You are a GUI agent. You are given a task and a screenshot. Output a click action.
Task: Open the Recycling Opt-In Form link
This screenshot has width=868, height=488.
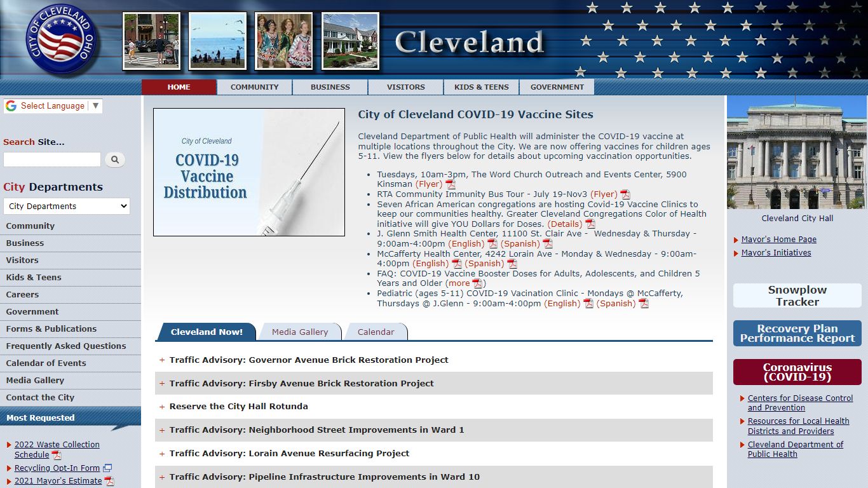pos(57,468)
